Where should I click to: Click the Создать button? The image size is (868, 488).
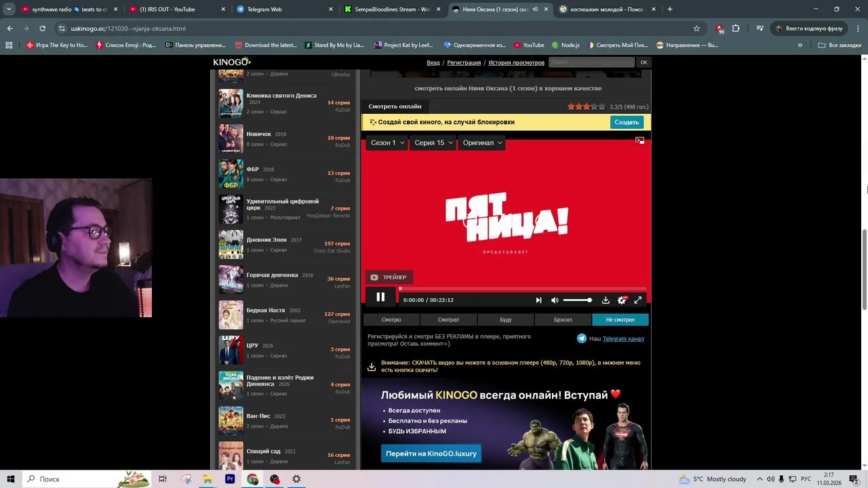627,122
